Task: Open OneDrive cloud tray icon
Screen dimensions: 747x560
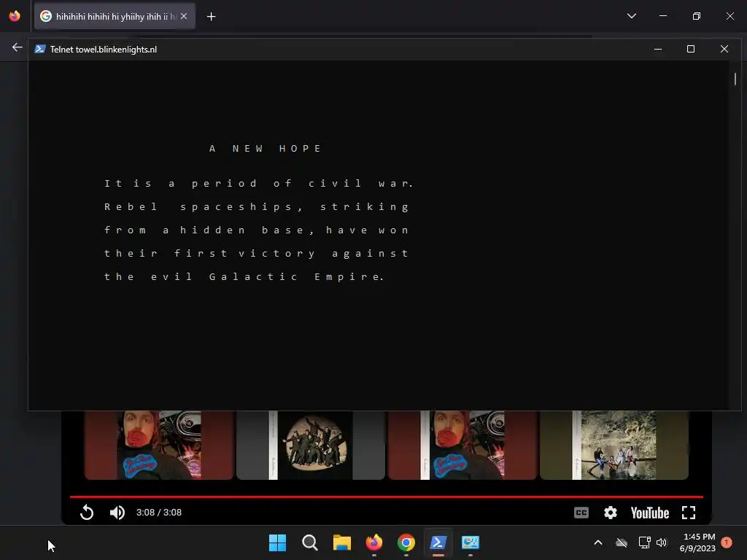Action: (x=622, y=542)
